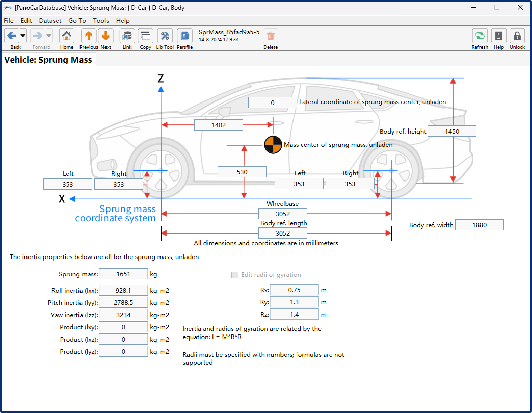Screen dimensions: 532x413
Task: Click the Copy dataset icon
Action: [x=146, y=36]
